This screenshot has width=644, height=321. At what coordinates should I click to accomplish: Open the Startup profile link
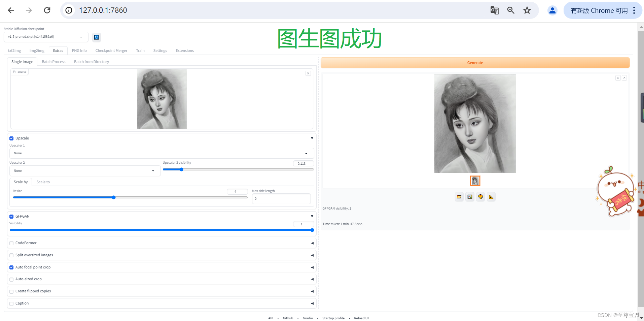pyautogui.click(x=333, y=318)
